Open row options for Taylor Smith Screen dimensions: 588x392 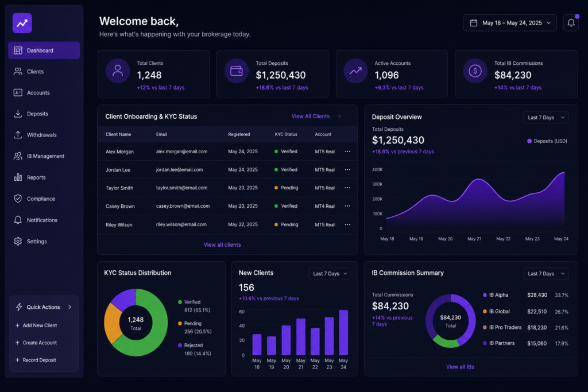pyautogui.click(x=347, y=188)
